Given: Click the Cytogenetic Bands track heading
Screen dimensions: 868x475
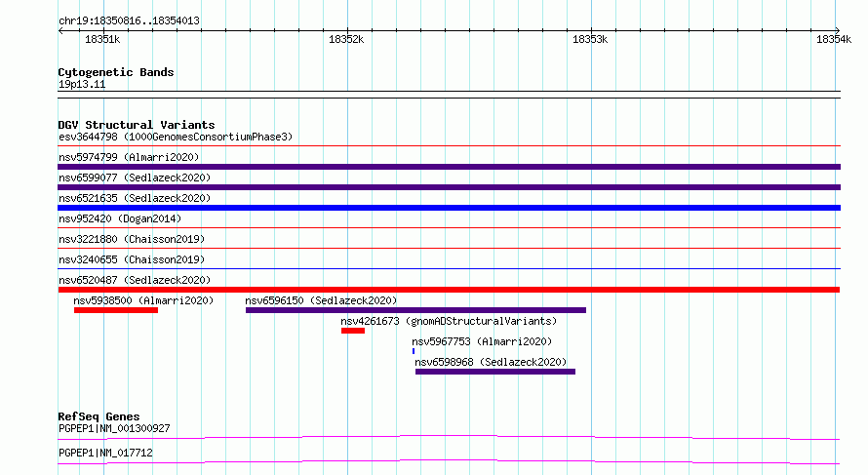Looking at the screenshot, I should pyautogui.click(x=116, y=72).
